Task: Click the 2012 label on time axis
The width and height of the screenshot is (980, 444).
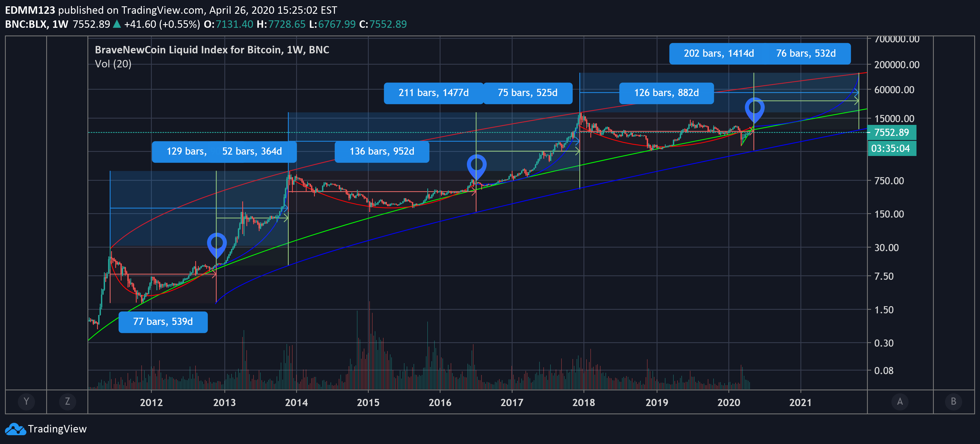Action: point(152,402)
